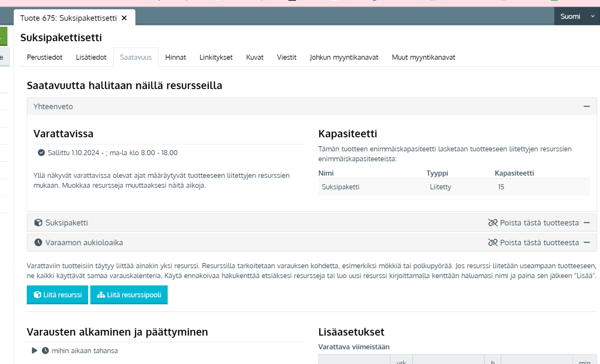Close the Tuote 675 Suksipakettisetti tab
600x364 pixels.
(x=124, y=18)
